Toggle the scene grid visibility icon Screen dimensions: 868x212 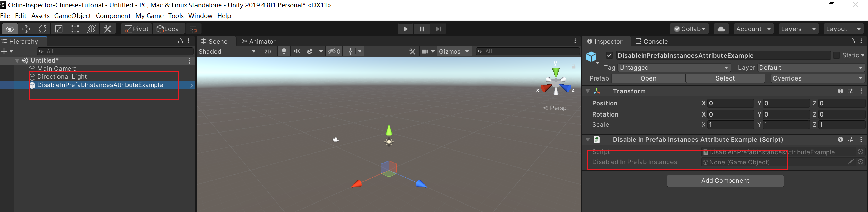coord(348,51)
